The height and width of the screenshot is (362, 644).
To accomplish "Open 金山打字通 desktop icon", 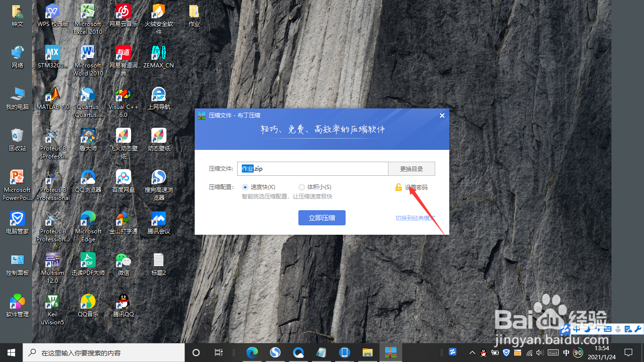I will [x=124, y=222].
